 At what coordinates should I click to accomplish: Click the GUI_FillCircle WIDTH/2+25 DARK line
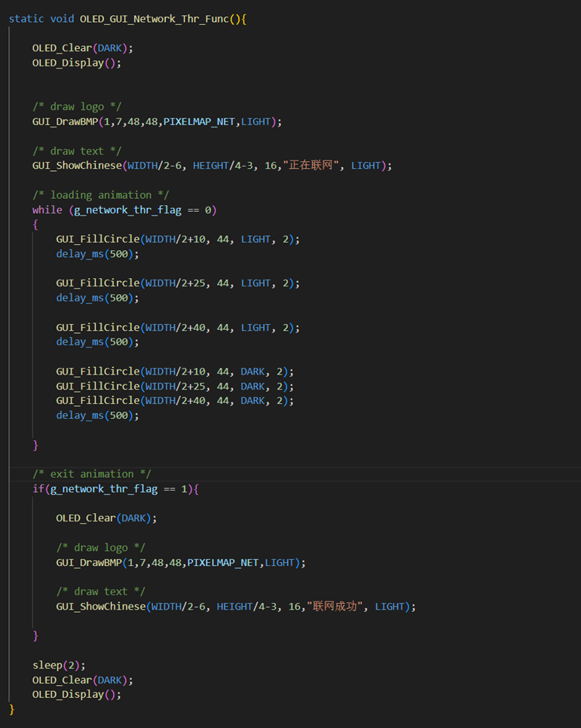(x=175, y=387)
